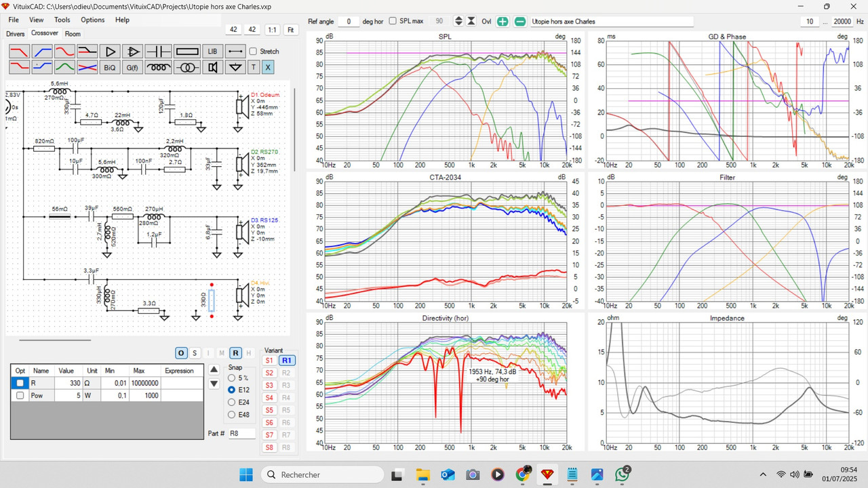Image resolution: width=868 pixels, height=488 pixels.
Task: Add a ground symbol
Action: coord(235,67)
